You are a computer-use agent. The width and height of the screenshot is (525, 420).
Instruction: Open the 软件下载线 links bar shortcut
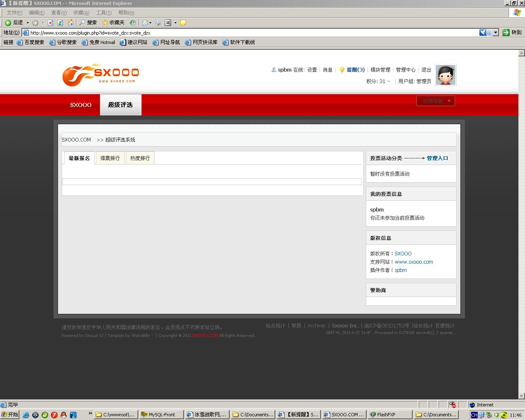coord(239,42)
